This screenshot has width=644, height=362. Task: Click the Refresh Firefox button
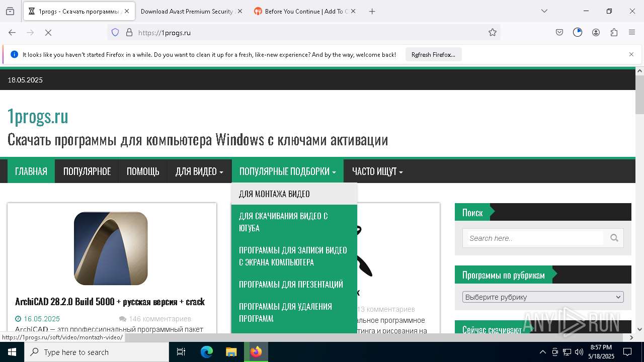pos(433,54)
